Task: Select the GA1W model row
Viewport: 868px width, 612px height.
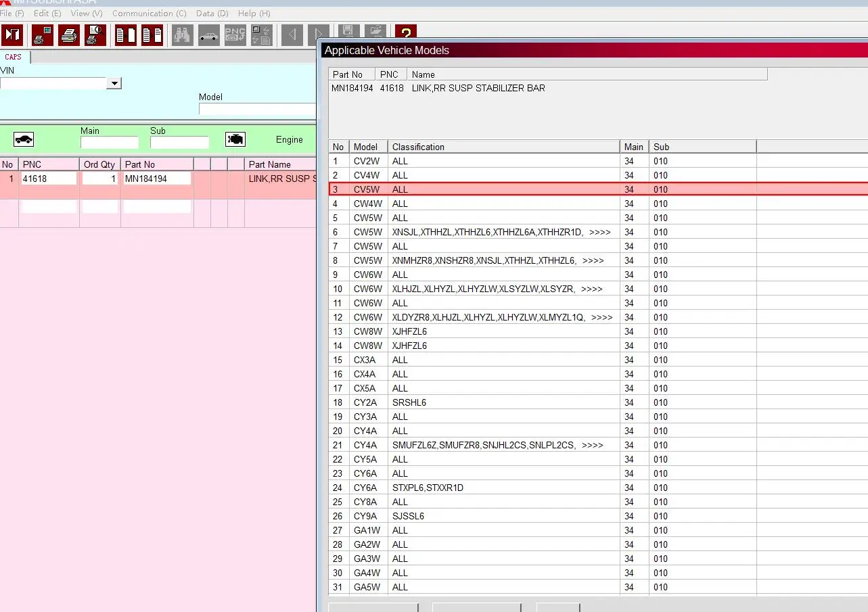Action: pos(598,530)
